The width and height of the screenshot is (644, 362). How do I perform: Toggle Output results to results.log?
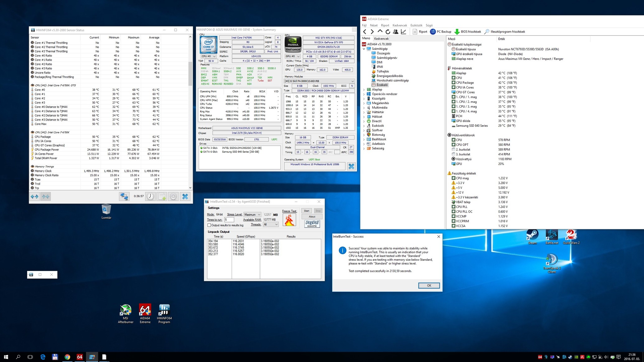209,225
